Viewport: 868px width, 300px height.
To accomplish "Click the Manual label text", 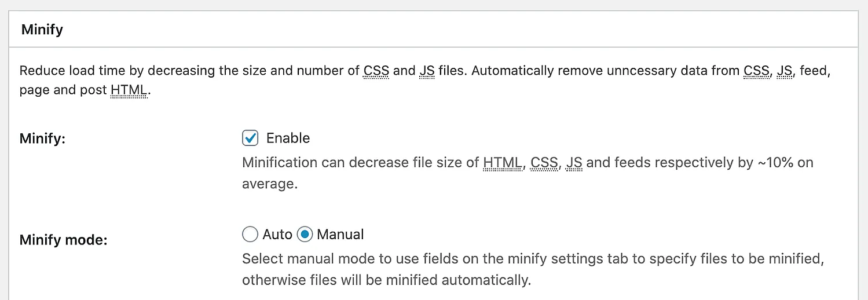I will click(340, 234).
